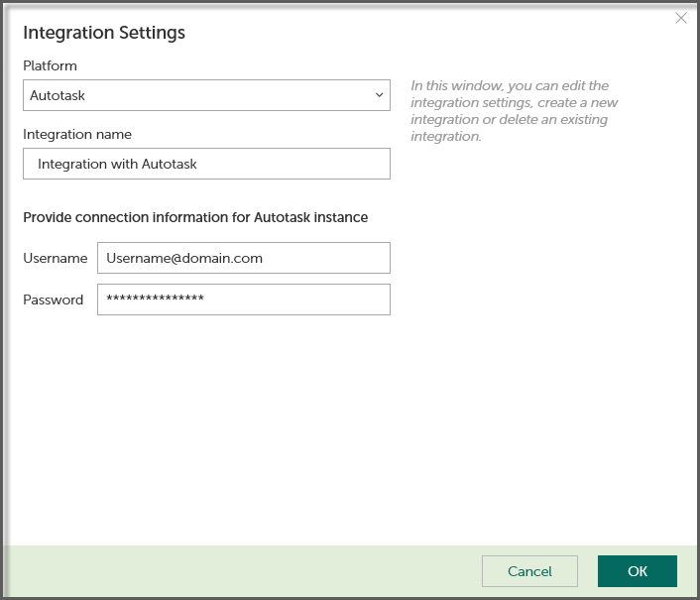Click the Provide connection information heading
Viewport: 700px width, 600px height.
tap(195, 217)
